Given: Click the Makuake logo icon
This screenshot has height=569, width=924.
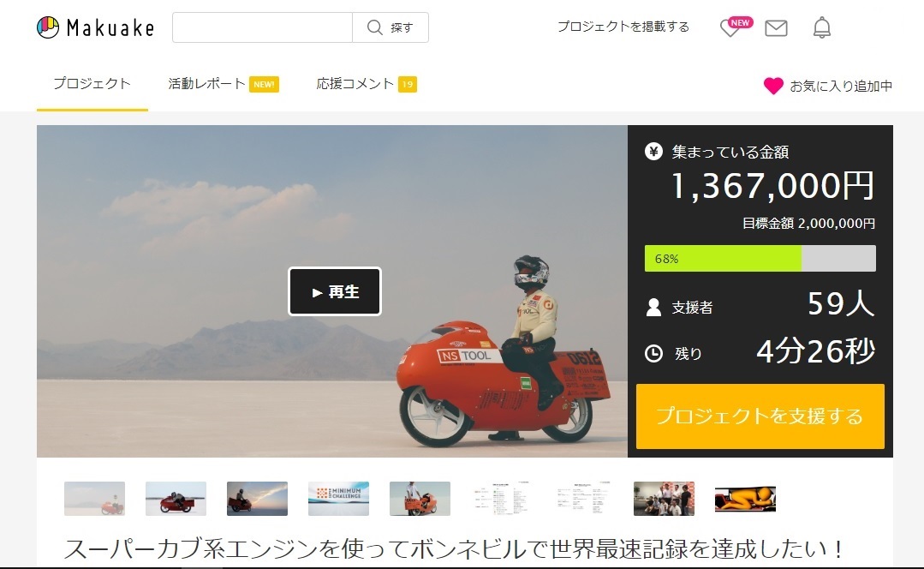Looking at the screenshot, I should click(48, 27).
